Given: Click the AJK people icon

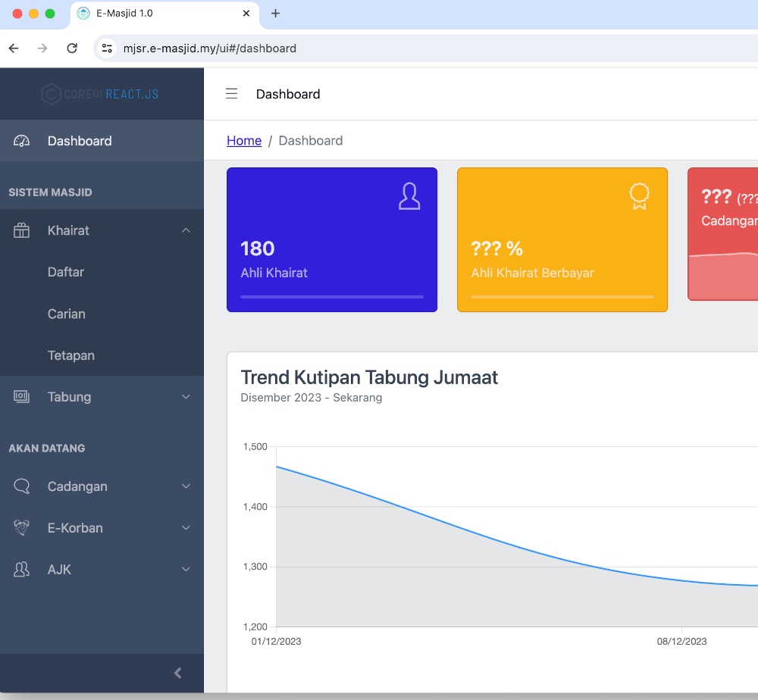Looking at the screenshot, I should point(21,570).
